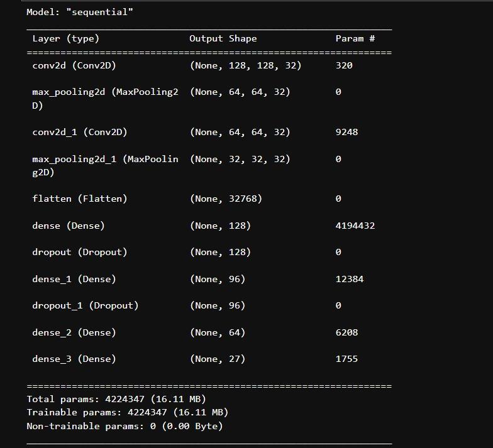The height and width of the screenshot is (448, 493).
Task: Click the Trainable params summary line
Action: [127, 412]
